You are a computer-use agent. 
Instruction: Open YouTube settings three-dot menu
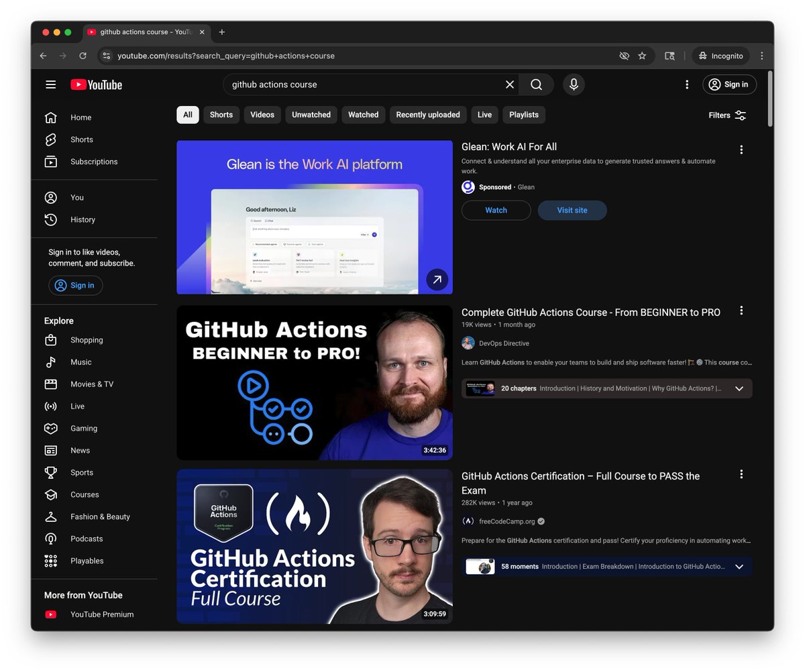[x=686, y=85]
